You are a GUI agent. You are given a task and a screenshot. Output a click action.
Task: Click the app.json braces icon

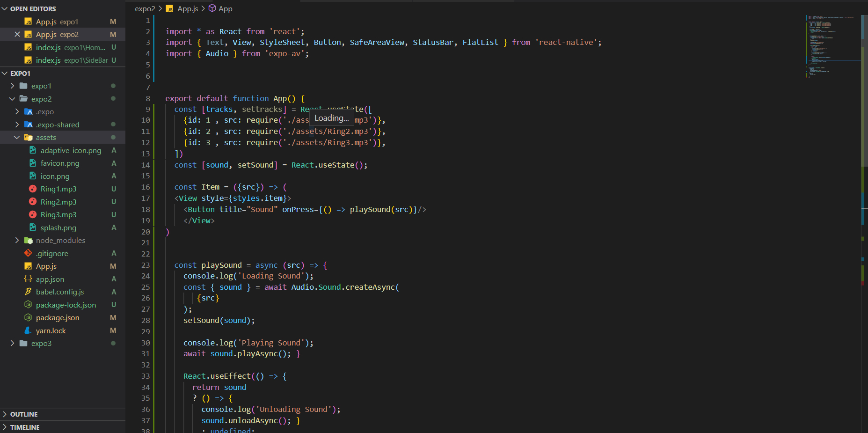[x=28, y=279]
